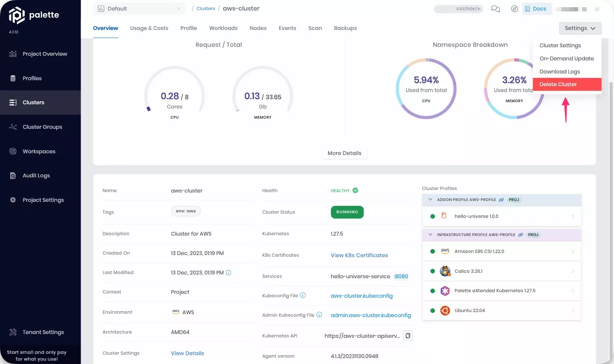
Task: Expand the hello-universe 1.0.0 row chevron
Action: (x=573, y=216)
